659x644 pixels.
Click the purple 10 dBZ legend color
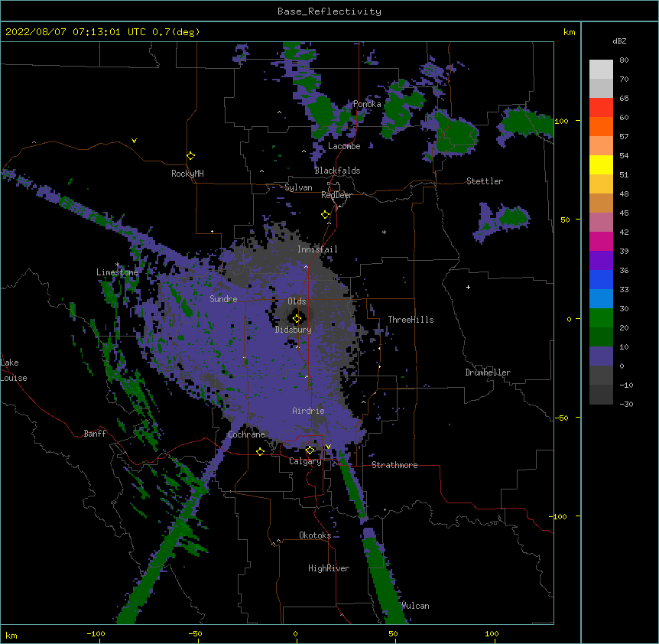click(x=601, y=356)
